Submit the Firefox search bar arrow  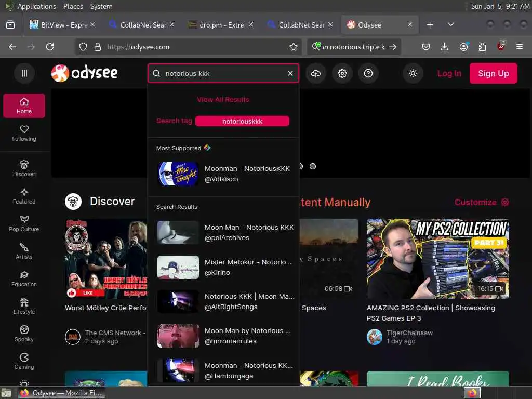tap(393, 47)
